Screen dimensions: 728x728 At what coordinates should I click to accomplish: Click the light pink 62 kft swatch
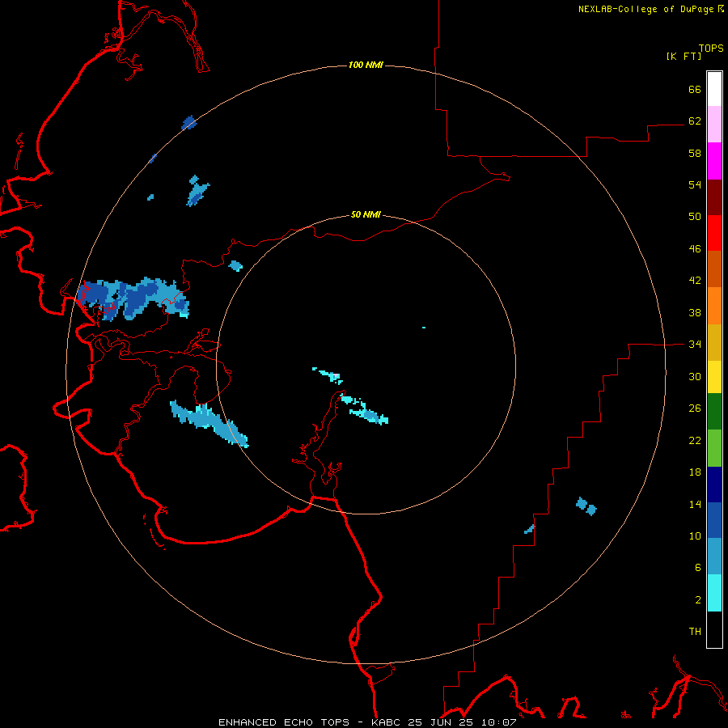714,124
